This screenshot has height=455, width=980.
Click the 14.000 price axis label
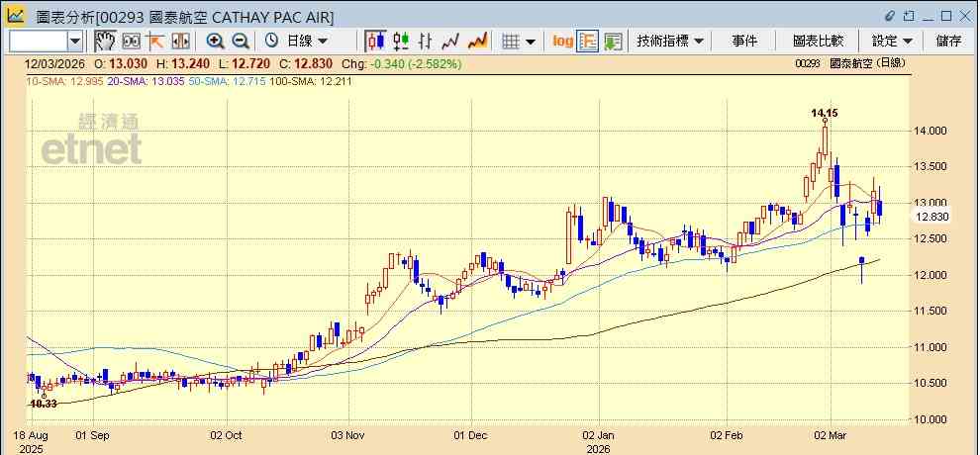click(x=931, y=131)
